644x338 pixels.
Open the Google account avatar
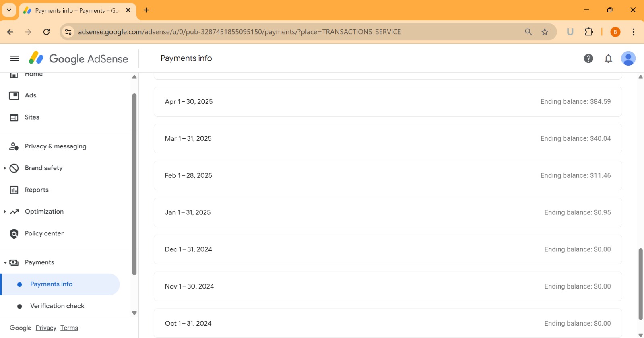point(628,58)
